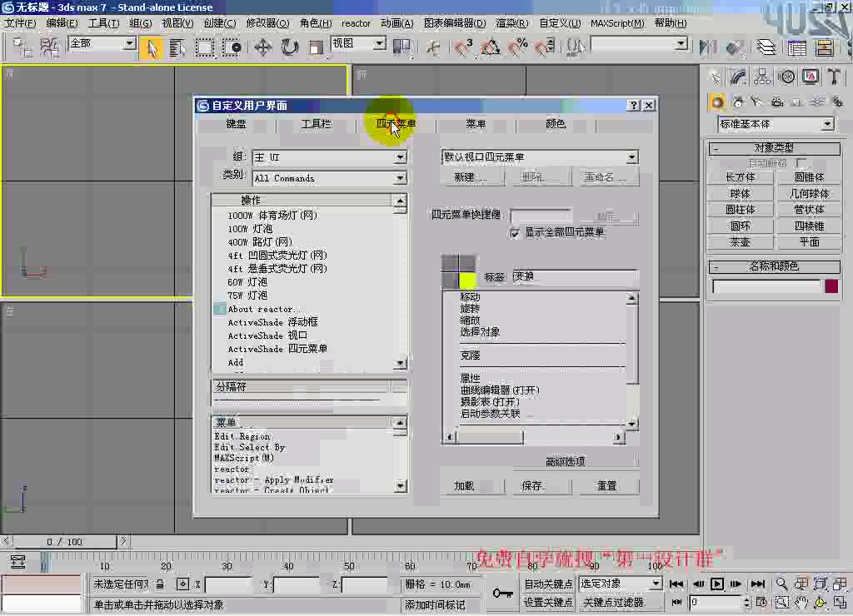Open the Utilities panel hammer icon
853x616 pixels.
point(835,77)
